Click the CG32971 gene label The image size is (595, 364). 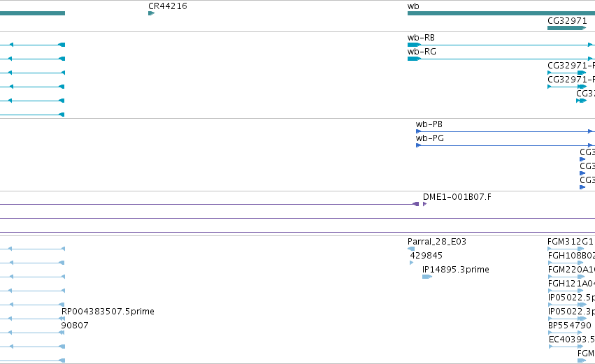click(x=567, y=21)
